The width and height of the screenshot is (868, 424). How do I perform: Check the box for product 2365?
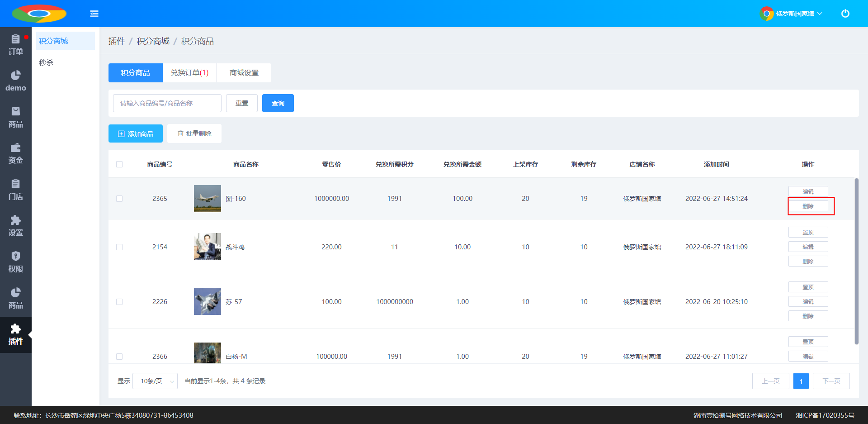click(x=119, y=199)
